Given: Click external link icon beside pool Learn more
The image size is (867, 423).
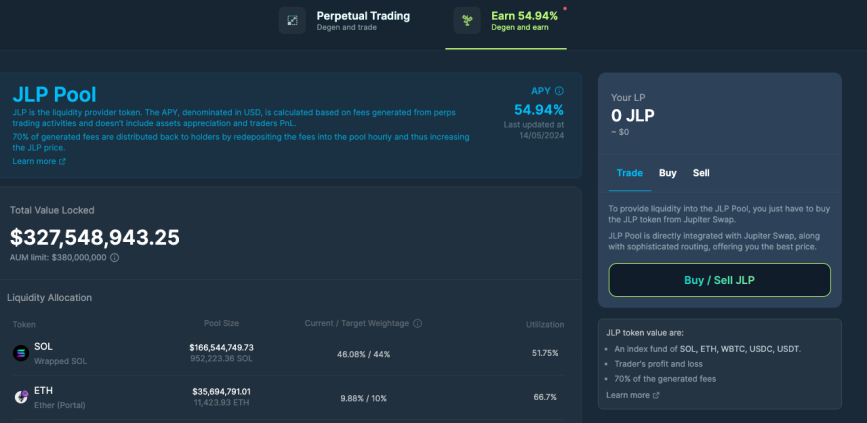Looking at the screenshot, I should pos(62,161).
